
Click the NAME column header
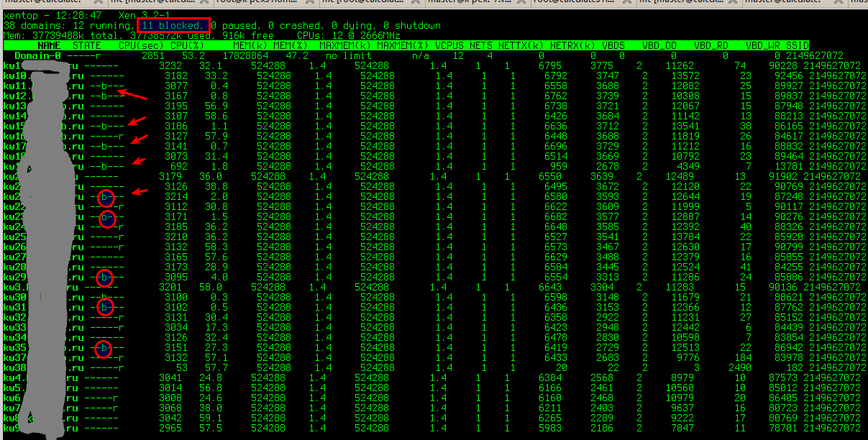pyautogui.click(x=49, y=45)
